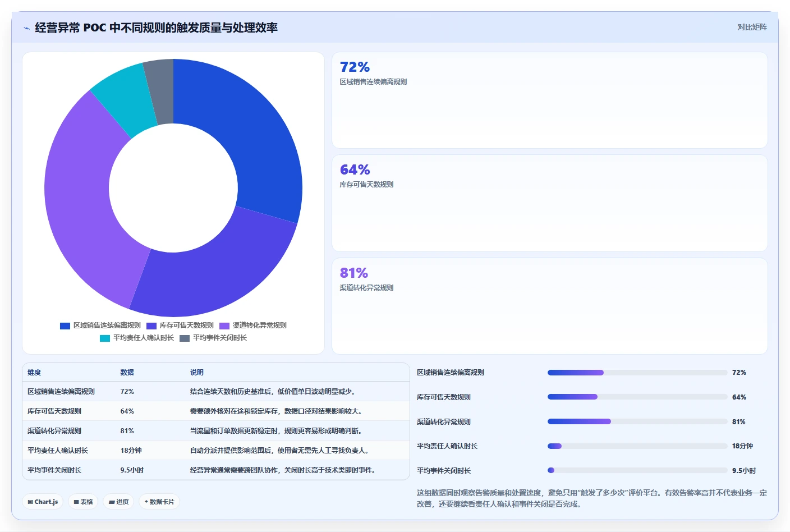The width and height of the screenshot is (790, 532).
Task: Click progress value 18分钟 on right
Action: [x=742, y=446]
